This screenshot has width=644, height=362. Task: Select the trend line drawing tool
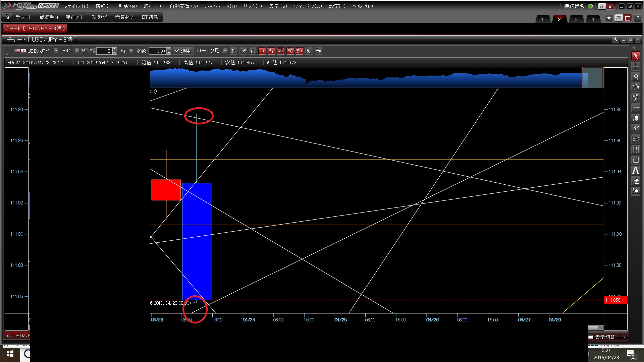pyautogui.click(x=636, y=87)
